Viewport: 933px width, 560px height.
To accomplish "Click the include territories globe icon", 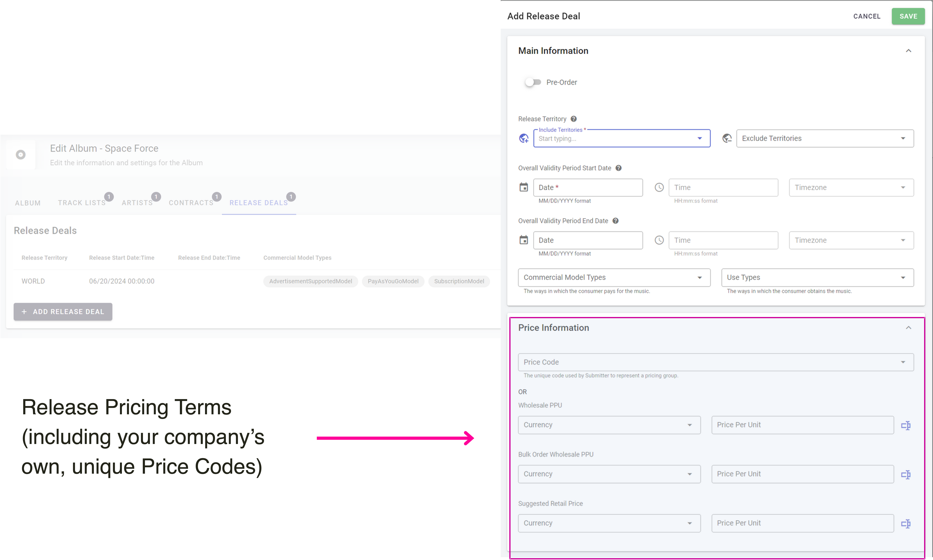I will coord(523,138).
